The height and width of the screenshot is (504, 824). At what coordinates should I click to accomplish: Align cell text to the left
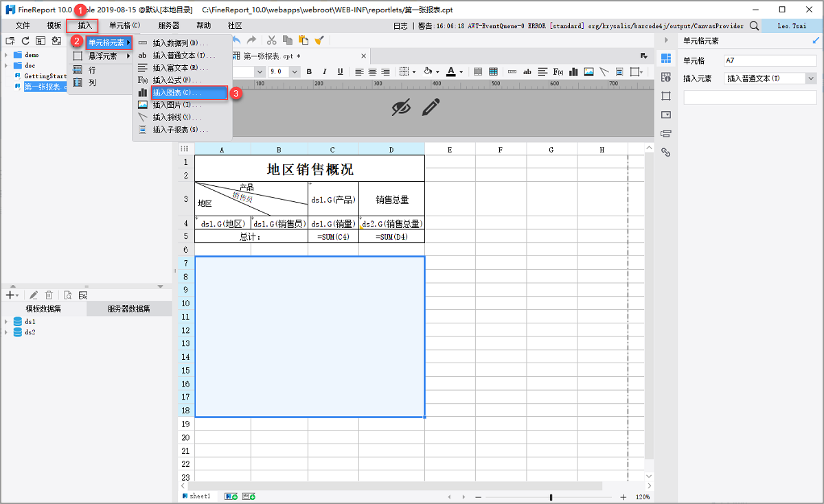[359, 71]
